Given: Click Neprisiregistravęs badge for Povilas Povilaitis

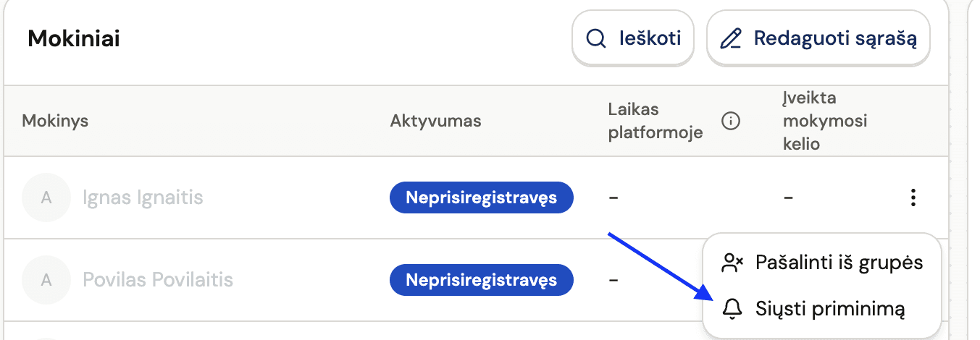Looking at the screenshot, I should [481, 280].
